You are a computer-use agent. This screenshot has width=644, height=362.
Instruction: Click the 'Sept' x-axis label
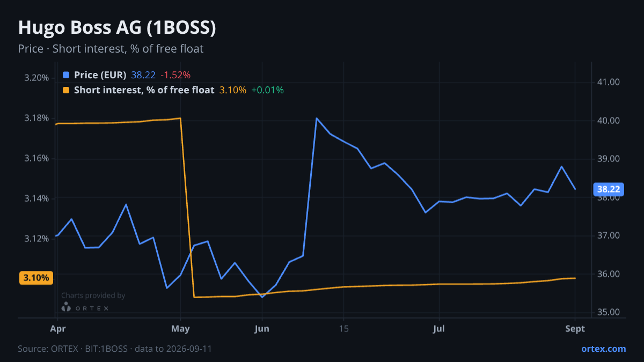pyautogui.click(x=575, y=329)
